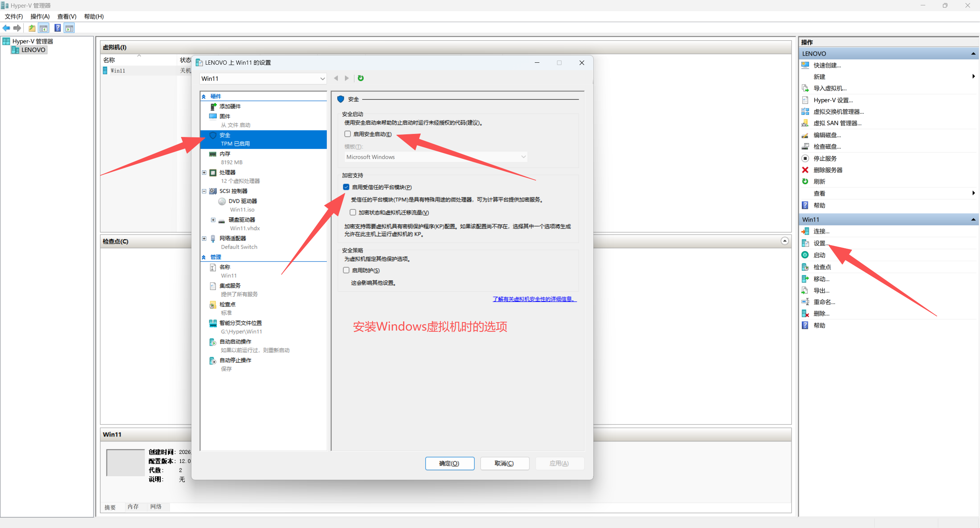Open the Microsoft Windows template dropdown
The image size is (980, 528).
tap(436, 157)
